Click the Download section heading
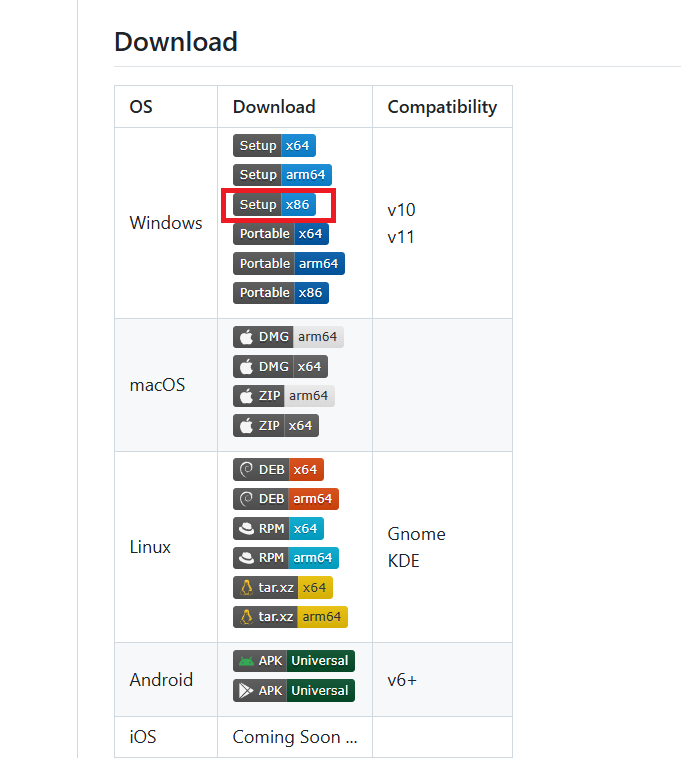 176,42
